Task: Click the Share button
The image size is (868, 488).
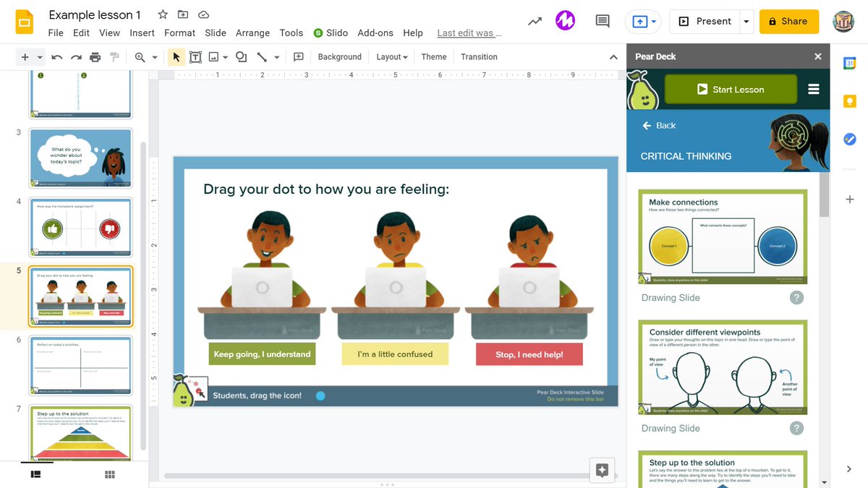Action: click(x=789, y=22)
